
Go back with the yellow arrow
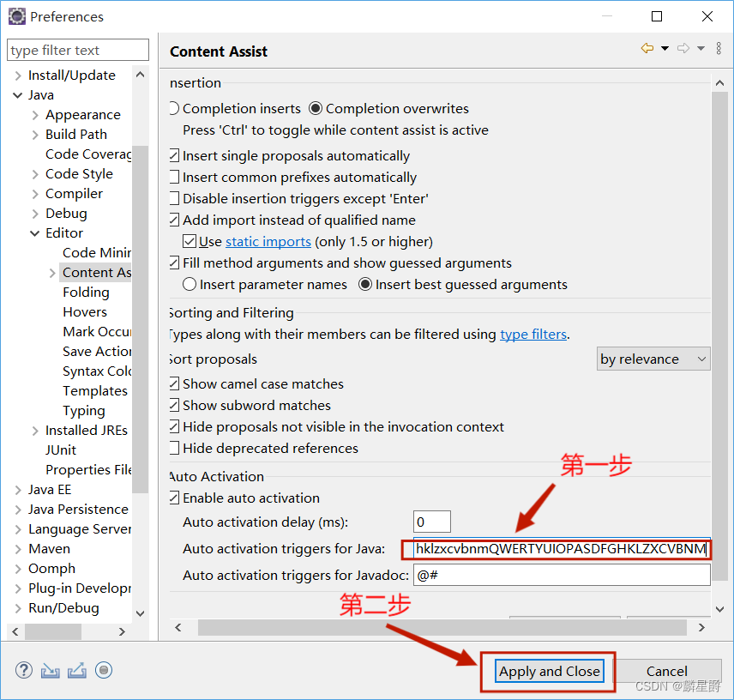coord(647,48)
